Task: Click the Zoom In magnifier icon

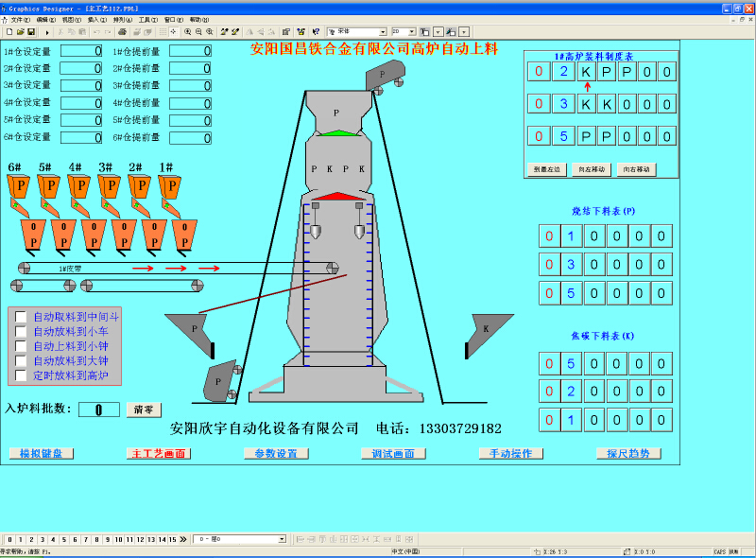Action: [187, 32]
